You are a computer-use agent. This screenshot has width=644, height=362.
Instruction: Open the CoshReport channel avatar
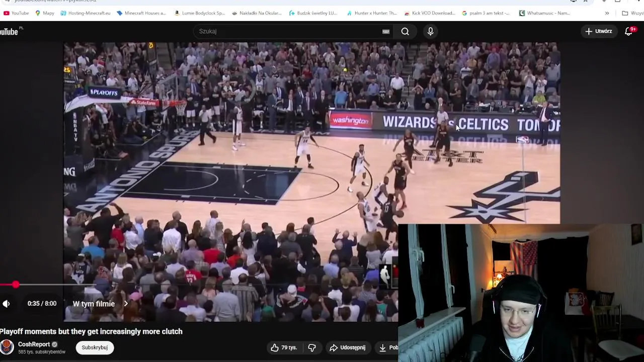7,347
